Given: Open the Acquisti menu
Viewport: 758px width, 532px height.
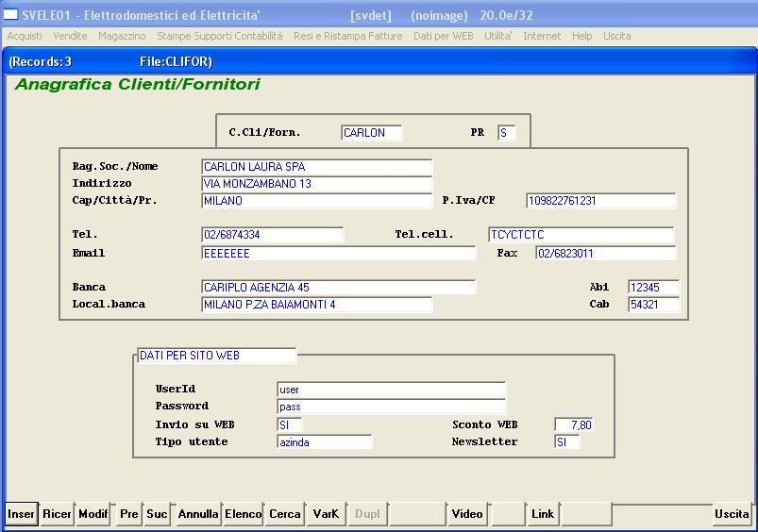Looking at the screenshot, I should click(x=25, y=36).
